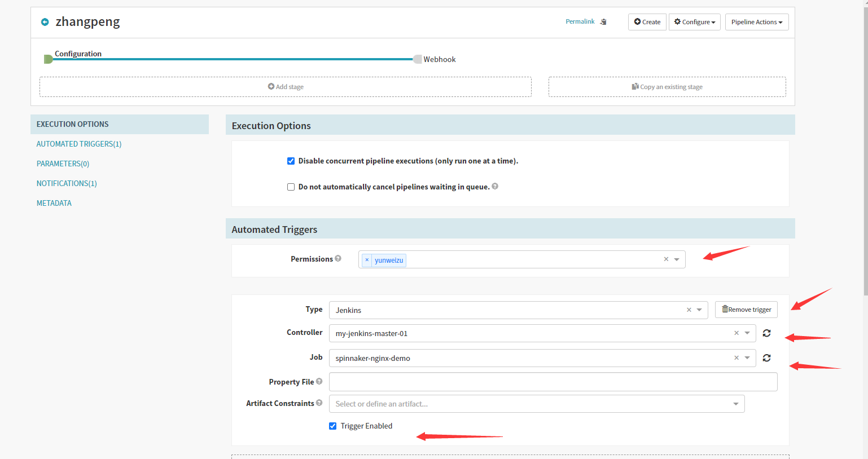Clear the my-jenkins-master-01 Controller selection

tap(736, 333)
